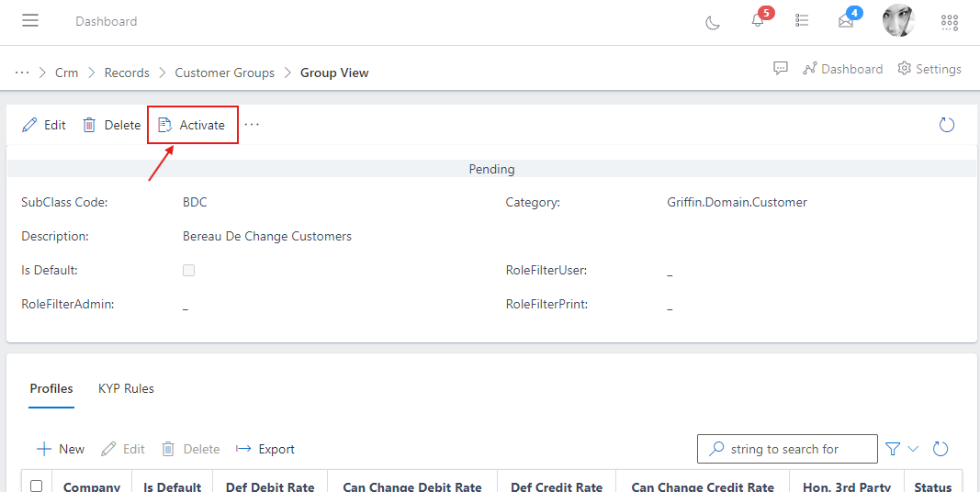980x492 pixels.
Task: Toggle the Is Default checkbox
Action: (x=189, y=271)
